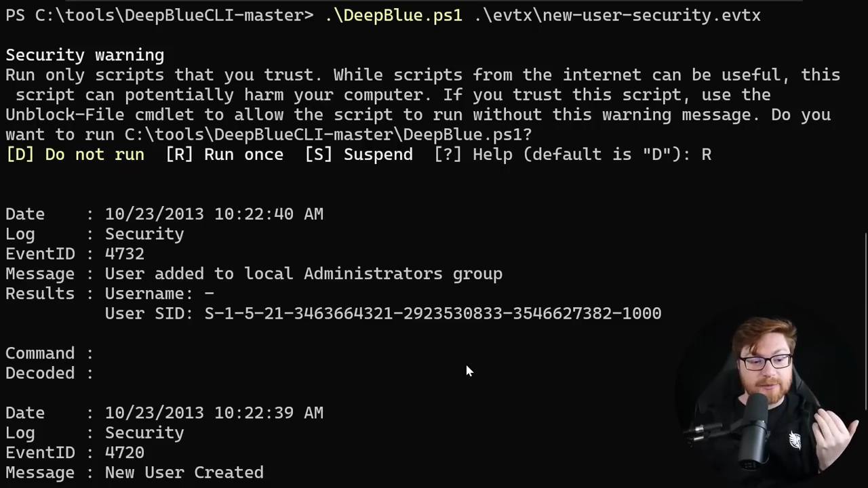
Task: Click the EventID 4720 value
Action: point(124,453)
